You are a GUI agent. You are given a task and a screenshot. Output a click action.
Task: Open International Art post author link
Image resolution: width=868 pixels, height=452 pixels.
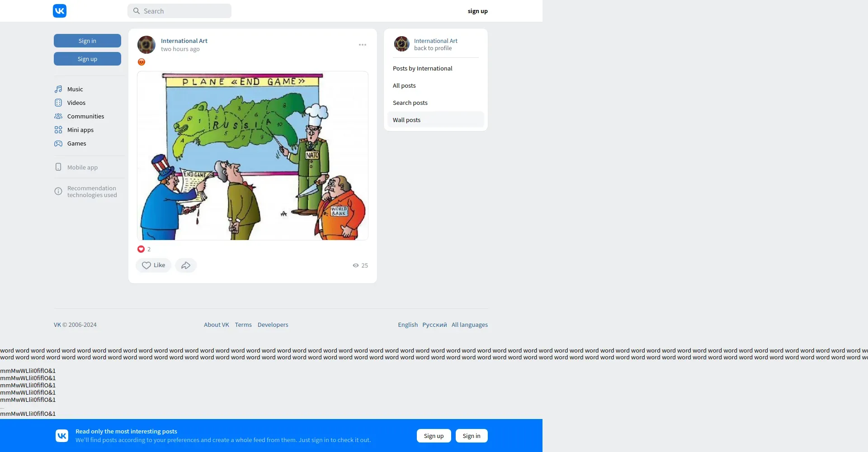coord(184,41)
